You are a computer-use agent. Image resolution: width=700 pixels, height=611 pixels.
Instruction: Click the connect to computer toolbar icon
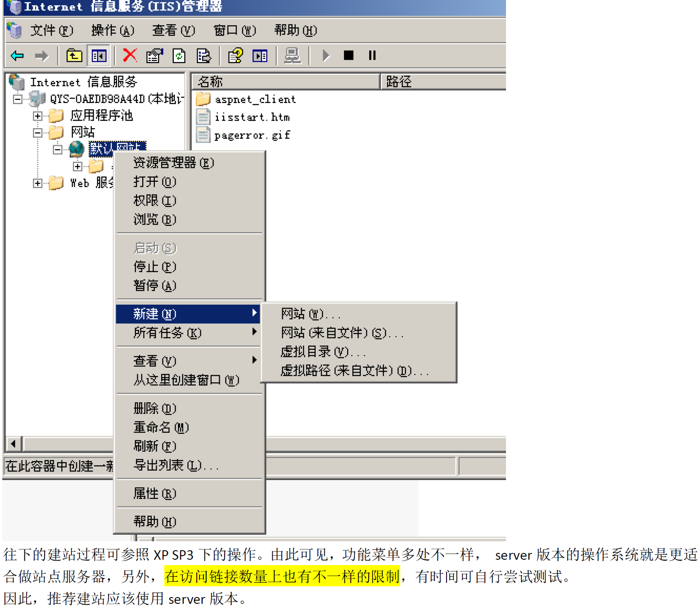[292, 55]
